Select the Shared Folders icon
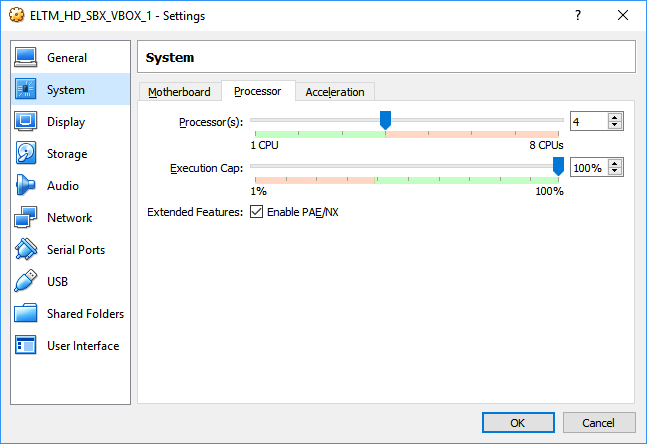The image size is (647, 444). point(26,314)
